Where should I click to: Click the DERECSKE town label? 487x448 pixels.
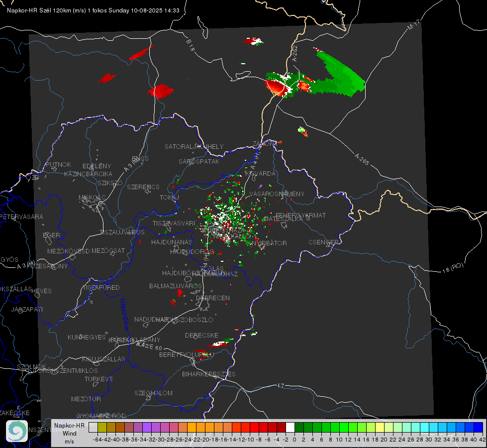coord(201,336)
